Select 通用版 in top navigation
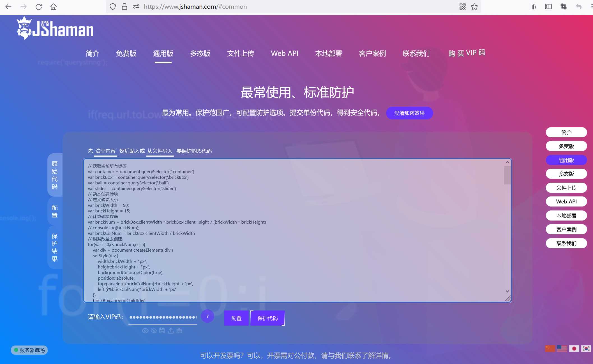Viewport: 593px width, 364px height. tap(163, 54)
